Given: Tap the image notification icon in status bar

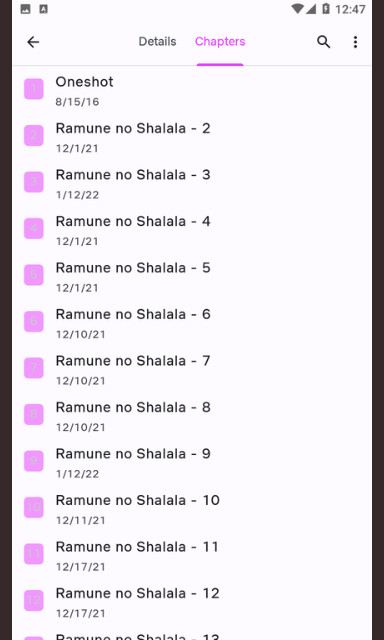Looking at the screenshot, I should click(25, 9).
